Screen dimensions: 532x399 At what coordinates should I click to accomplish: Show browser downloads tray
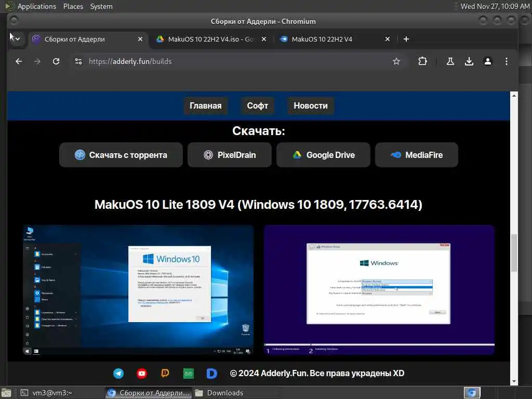click(469, 61)
